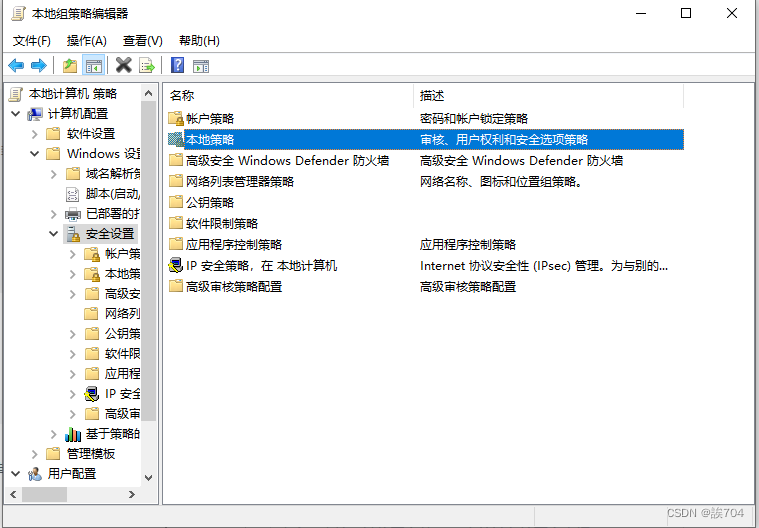Expand the 已部署的 printers tree node
The height and width of the screenshot is (528, 759).
pyautogui.click(x=54, y=214)
